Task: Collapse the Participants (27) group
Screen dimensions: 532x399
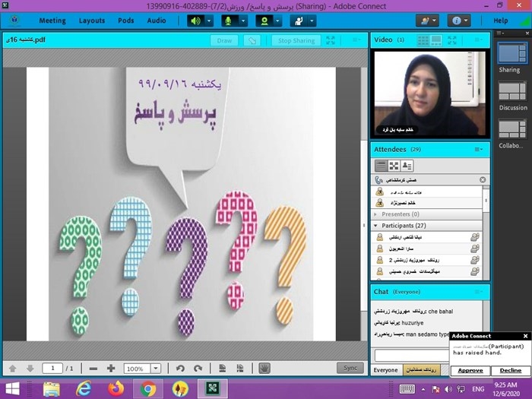Action: [375, 225]
